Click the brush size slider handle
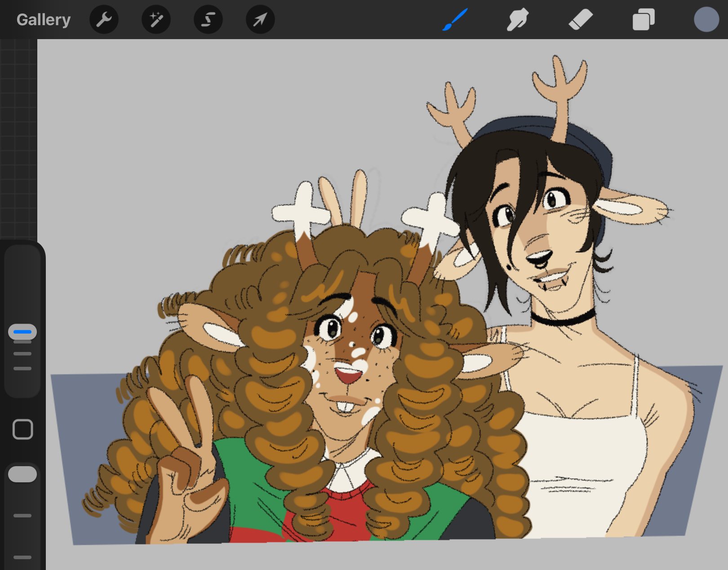 coord(22,332)
